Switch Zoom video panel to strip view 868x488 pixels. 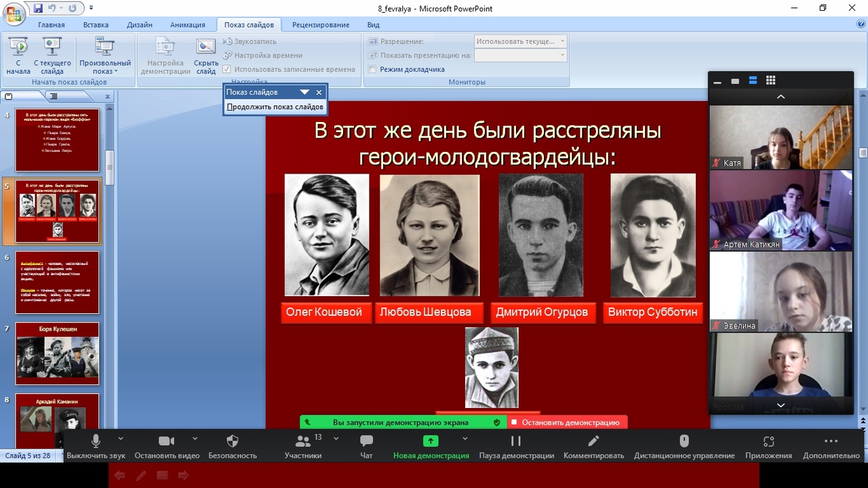(x=753, y=81)
